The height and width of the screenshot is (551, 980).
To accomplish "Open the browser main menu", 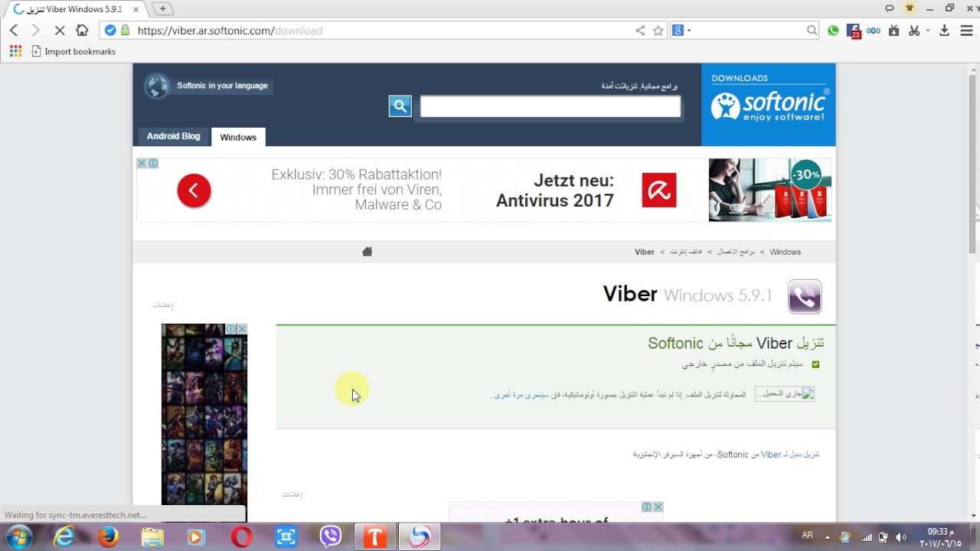I will click(965, 31).
